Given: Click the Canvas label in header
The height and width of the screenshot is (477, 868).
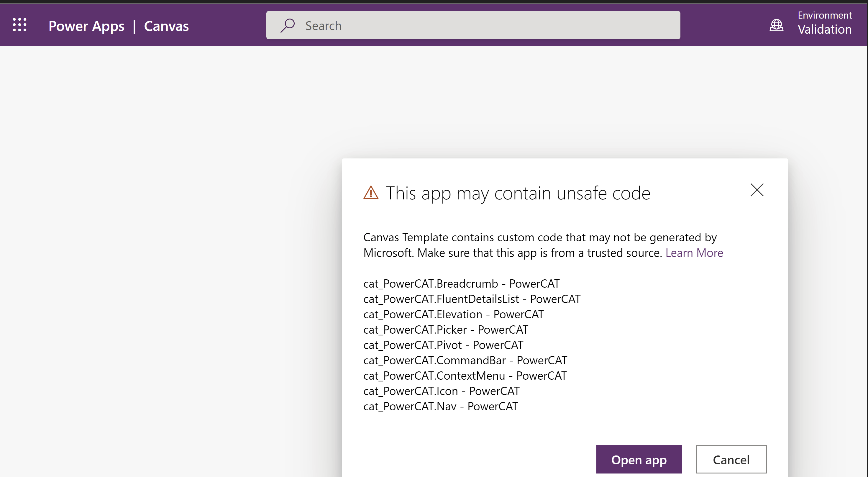Looking at the screenshot, I should (166, 26).
